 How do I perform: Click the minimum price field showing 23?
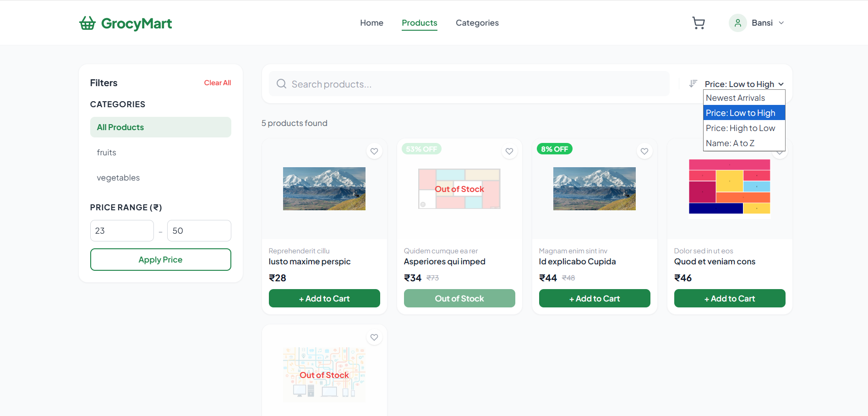point(122,230)
